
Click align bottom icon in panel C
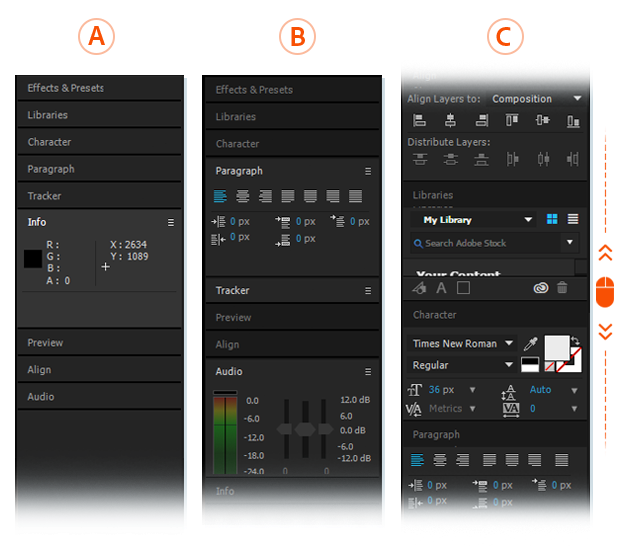click(x=573, y=121)
